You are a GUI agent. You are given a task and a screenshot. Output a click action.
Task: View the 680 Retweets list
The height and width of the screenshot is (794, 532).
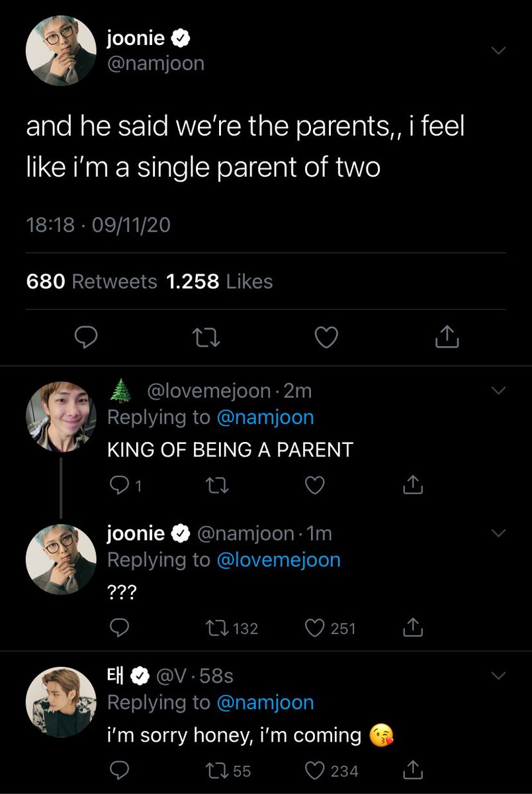coord(91,282)
